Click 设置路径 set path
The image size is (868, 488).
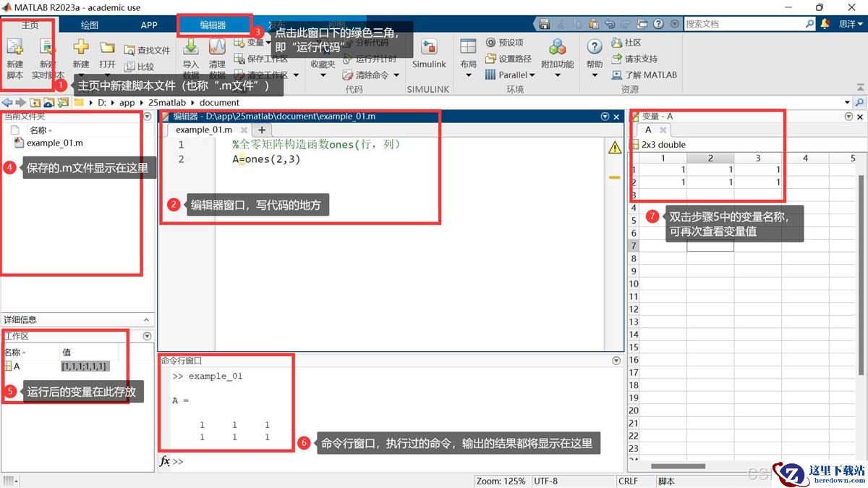509,59
